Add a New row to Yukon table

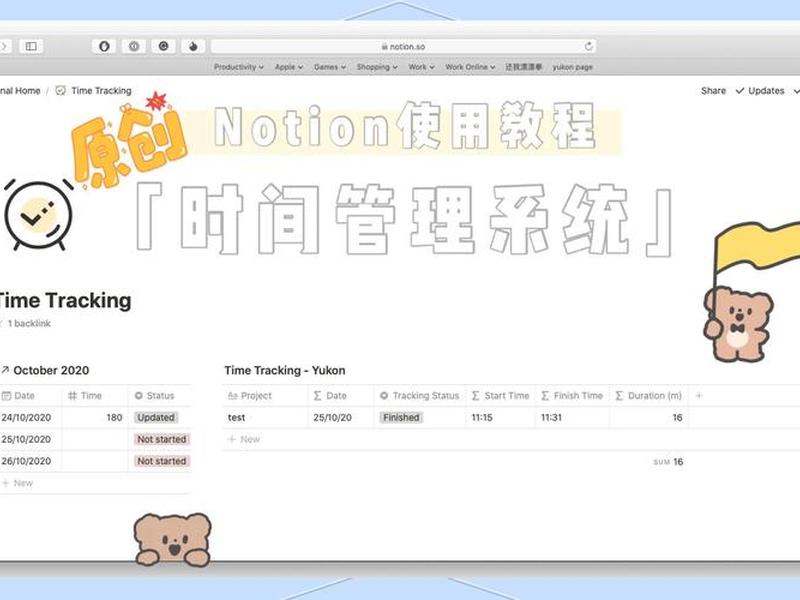[244, 439]
